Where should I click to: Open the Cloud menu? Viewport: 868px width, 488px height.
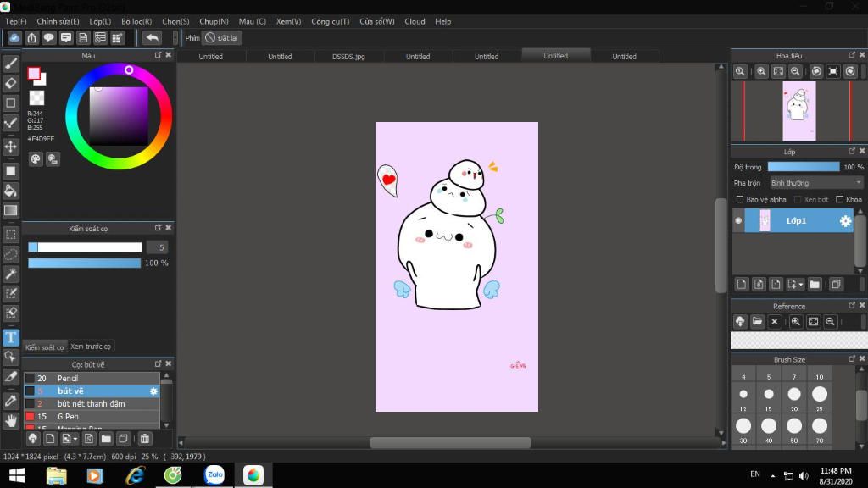[415, 21]
